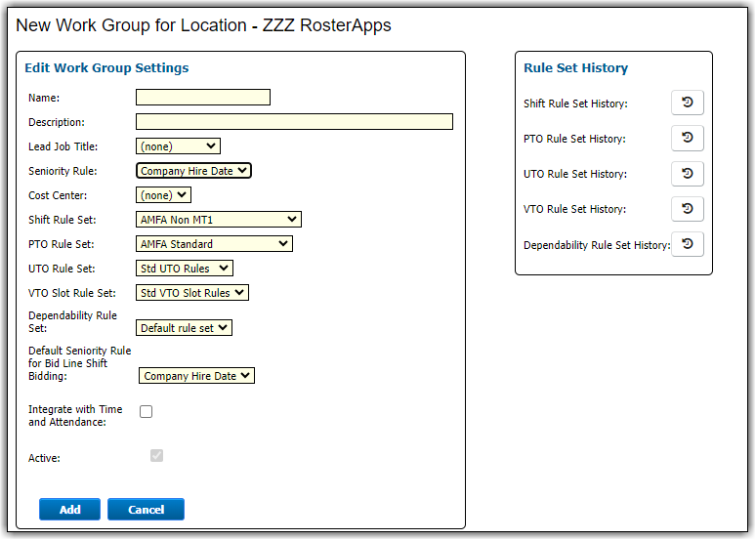
Task: Toggle the Active checkbox
Action: point(156,456)
